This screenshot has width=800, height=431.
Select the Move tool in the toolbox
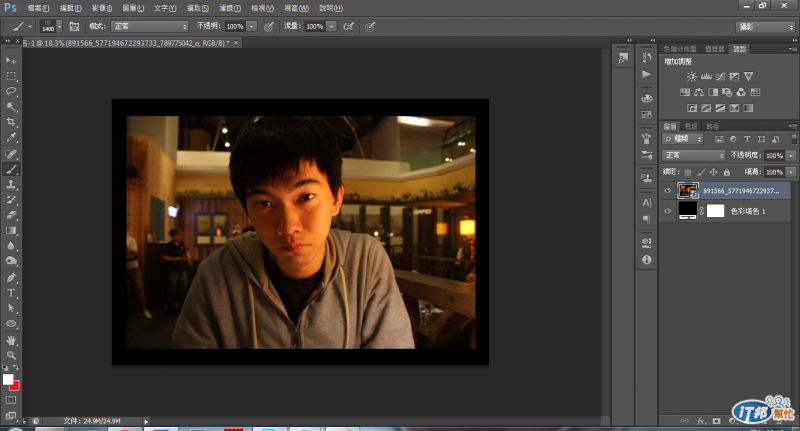click(12, 61)
